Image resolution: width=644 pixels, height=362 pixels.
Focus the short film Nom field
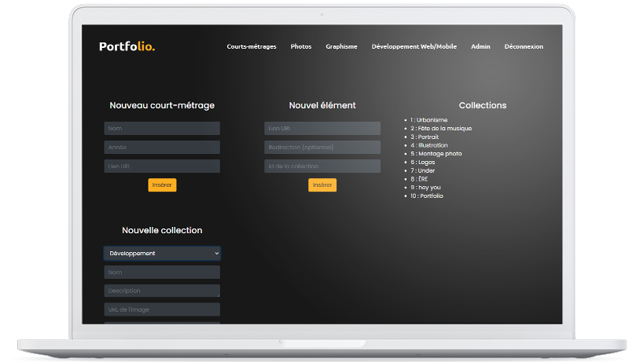point(162,128)
